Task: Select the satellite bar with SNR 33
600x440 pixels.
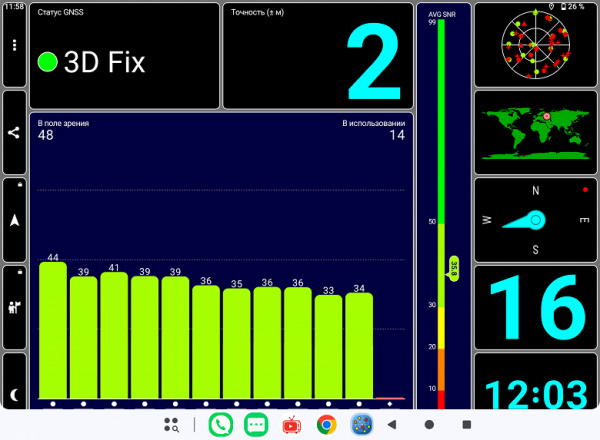Action: (x=328, y=347)
